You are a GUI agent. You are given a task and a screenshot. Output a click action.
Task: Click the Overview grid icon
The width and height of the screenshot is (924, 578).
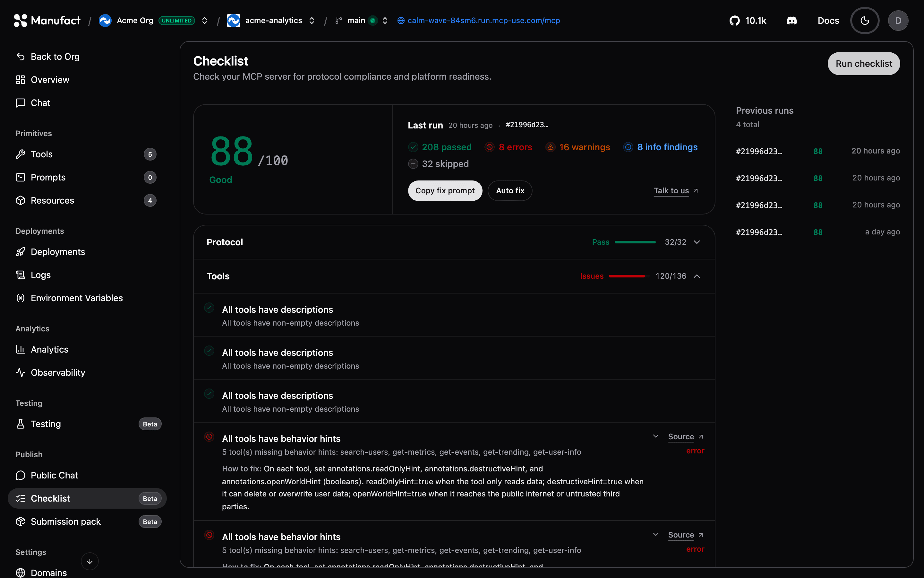click(x=21, y=80)
